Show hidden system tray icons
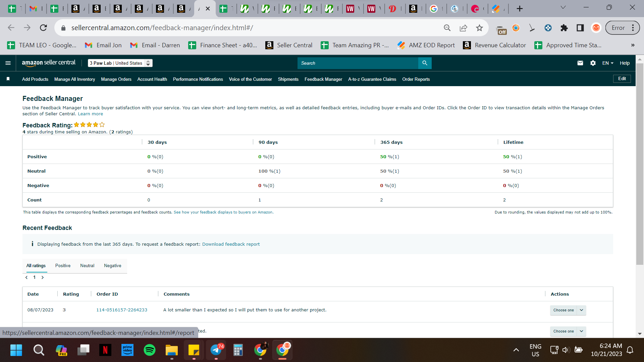Viewport: 644px width, 362px height. coord(516,350)
